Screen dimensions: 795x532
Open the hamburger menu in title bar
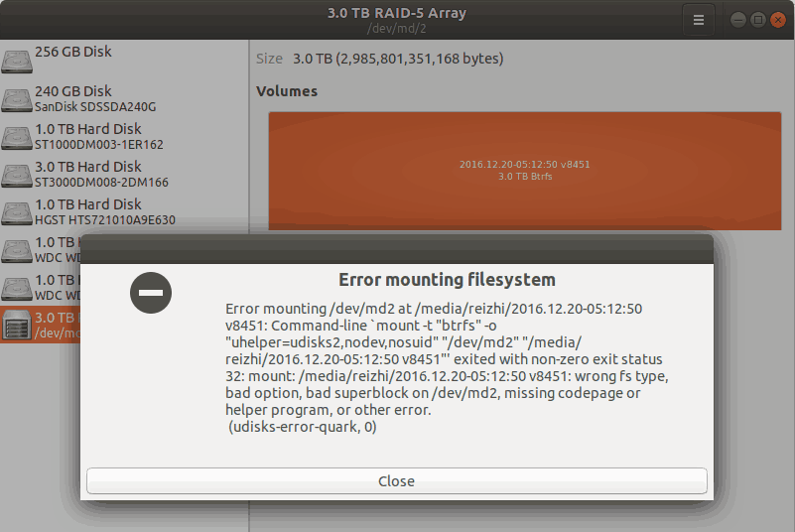click(699, 20)
